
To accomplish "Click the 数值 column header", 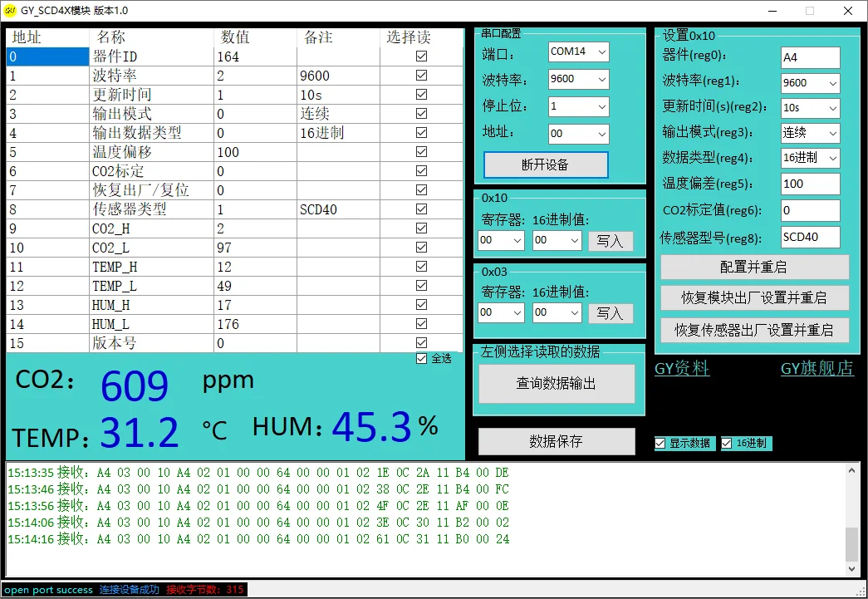I will pos(255,37).
